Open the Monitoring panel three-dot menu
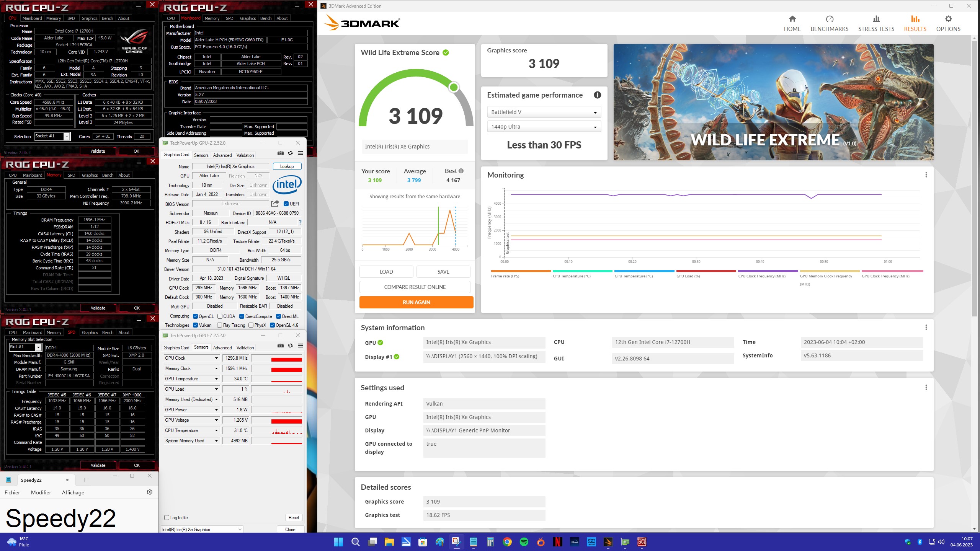Image resolution: width=980 pixels, height=551 pixels. pos(926,175)
